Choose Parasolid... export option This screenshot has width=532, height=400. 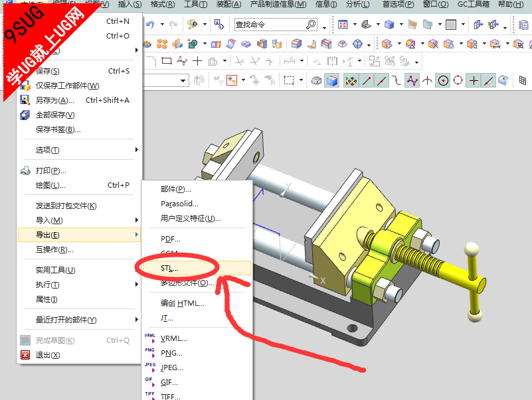[x=179, y=204]
